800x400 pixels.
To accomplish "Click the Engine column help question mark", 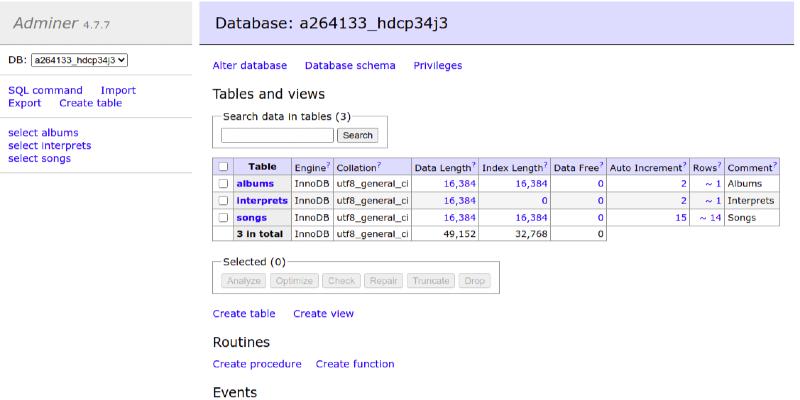I will coord(327,165).
